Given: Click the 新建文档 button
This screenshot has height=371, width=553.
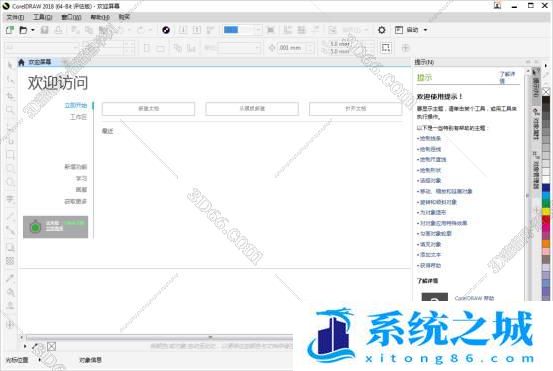Looking at the screenshot, I should click(x=148, y=109).
